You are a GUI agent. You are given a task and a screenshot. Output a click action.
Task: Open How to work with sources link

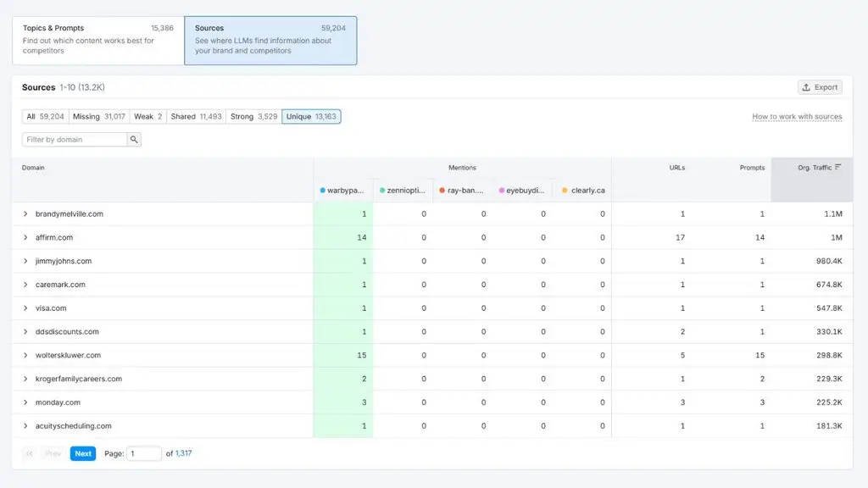click(x=797, y=117)
